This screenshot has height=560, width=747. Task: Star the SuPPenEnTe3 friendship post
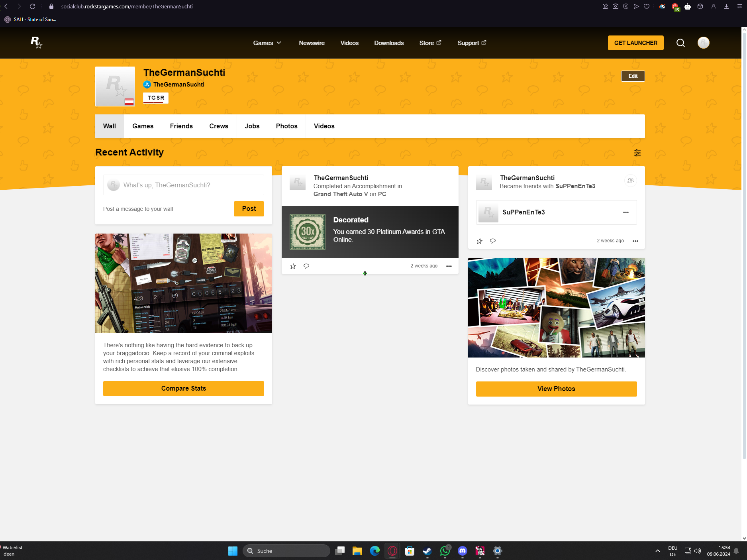click(480, 241)
